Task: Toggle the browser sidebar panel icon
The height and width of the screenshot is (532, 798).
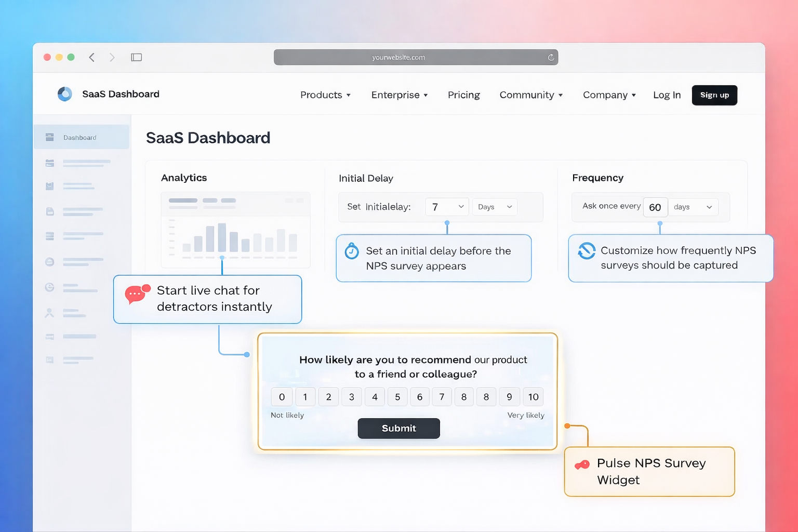Action: click(x=136, y=57)
